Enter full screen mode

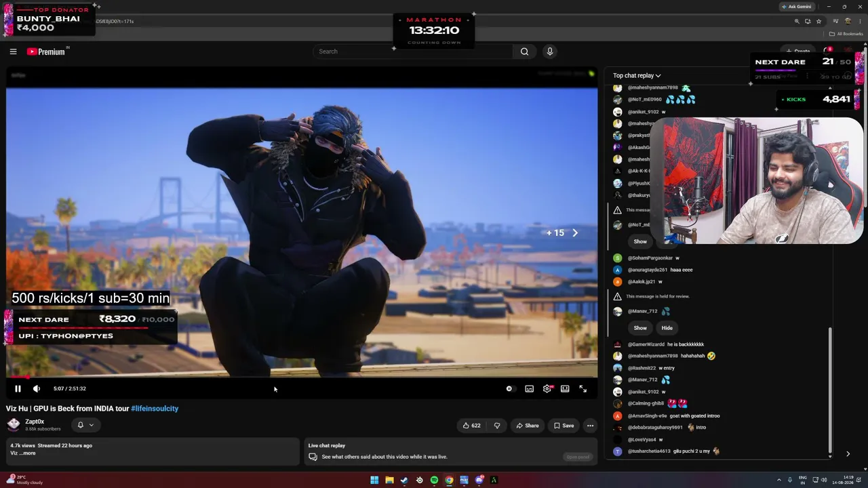(x=583, y=389)
